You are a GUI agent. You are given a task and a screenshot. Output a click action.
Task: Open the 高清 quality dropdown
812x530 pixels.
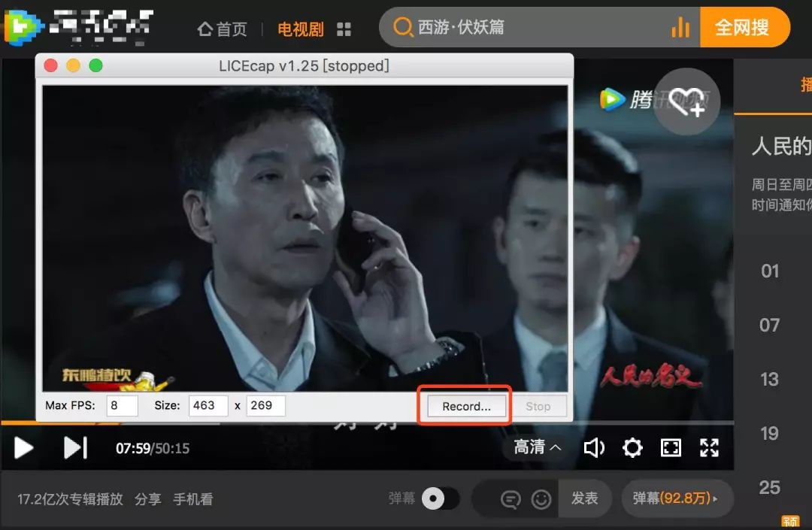pyautogui.click(x=536, y=447)
